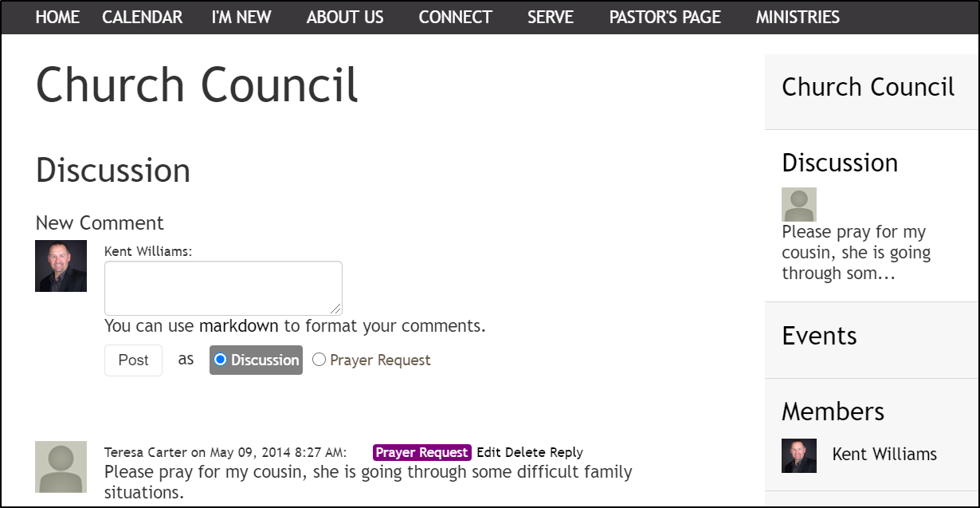Click Teresa Carter's gray avatar placeholder
This screenshot has height=508, width=980.
click(x=61, y=467)
